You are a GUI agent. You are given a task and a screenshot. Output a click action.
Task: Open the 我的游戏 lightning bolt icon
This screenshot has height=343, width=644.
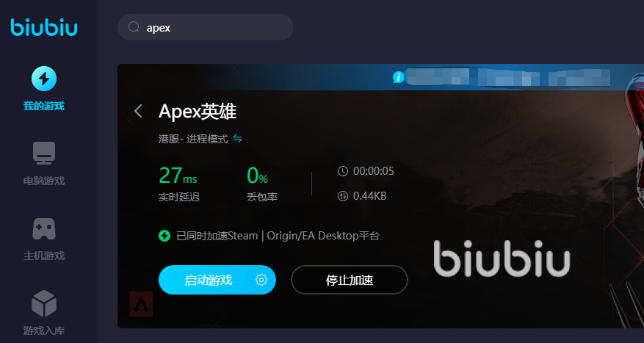point(44,79)
